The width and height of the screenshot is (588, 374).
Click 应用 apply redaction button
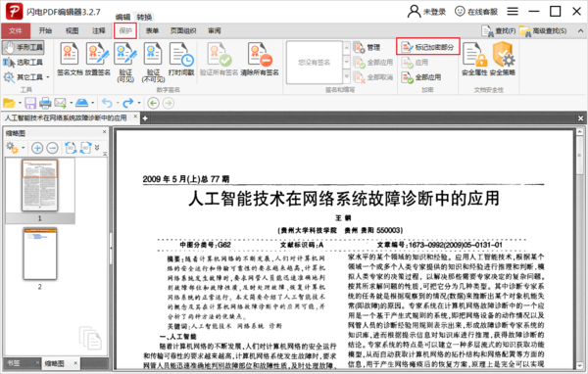pyautogui.click(x=415, y=63)
